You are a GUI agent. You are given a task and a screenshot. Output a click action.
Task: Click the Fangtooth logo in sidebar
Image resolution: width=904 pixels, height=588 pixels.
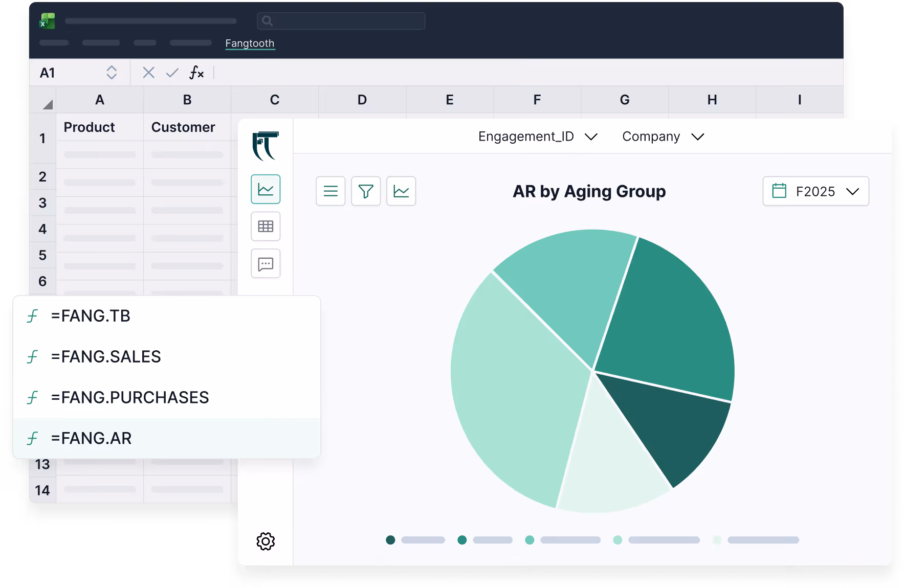266,146
